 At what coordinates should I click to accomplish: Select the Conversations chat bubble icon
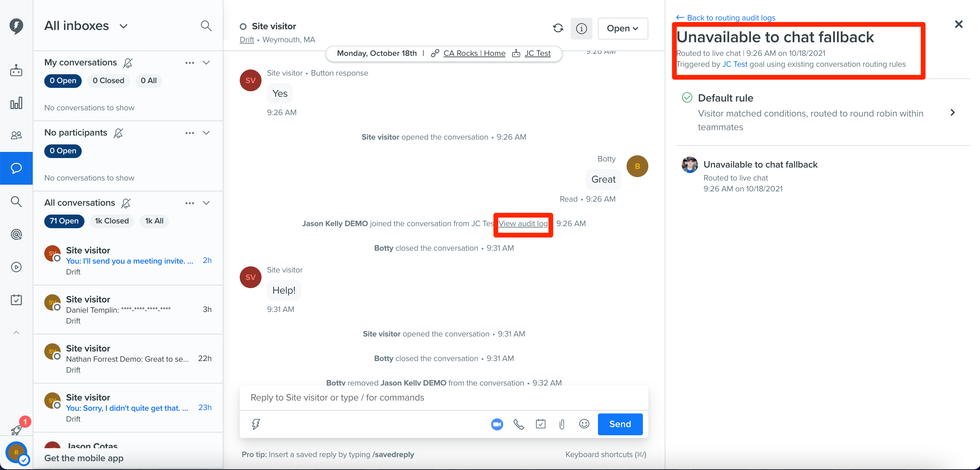[x=16, y=168]
